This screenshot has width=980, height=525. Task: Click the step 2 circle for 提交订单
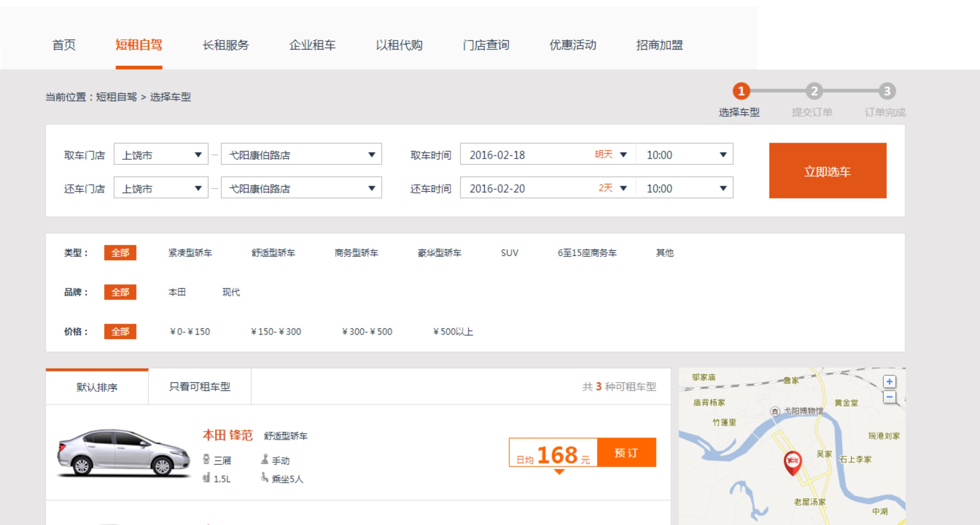click(814, 91)
